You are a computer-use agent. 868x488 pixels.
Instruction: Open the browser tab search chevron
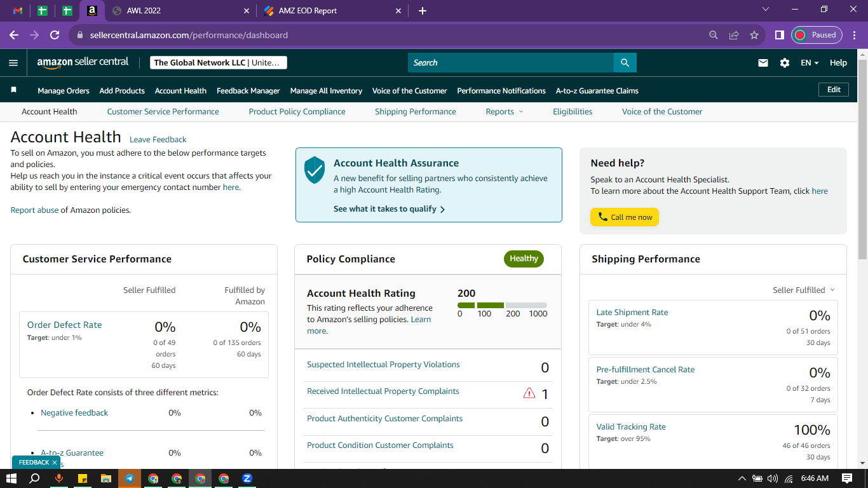point(765,10)
